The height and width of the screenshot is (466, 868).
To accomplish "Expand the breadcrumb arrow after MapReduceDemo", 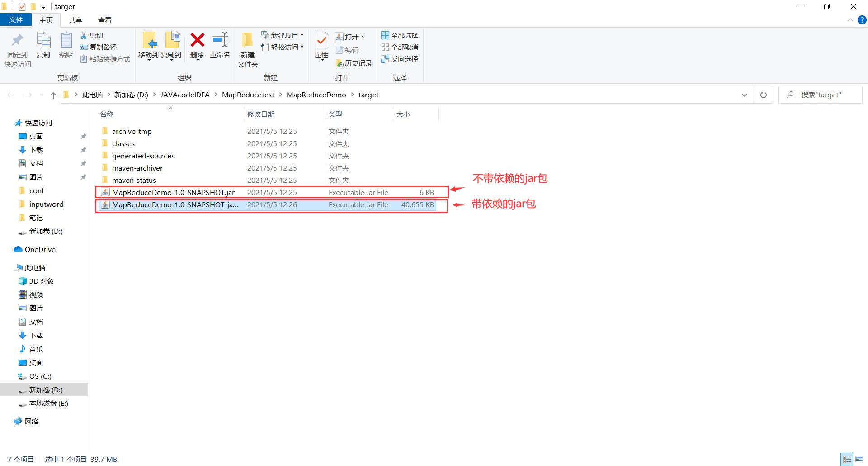I will (352, 95).
